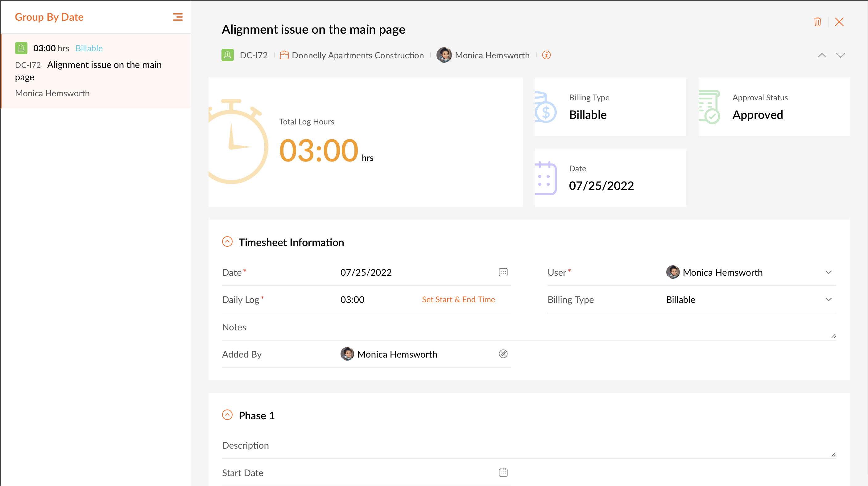
Task: Open calendar picker for Start Date
Action: [503, 472]
